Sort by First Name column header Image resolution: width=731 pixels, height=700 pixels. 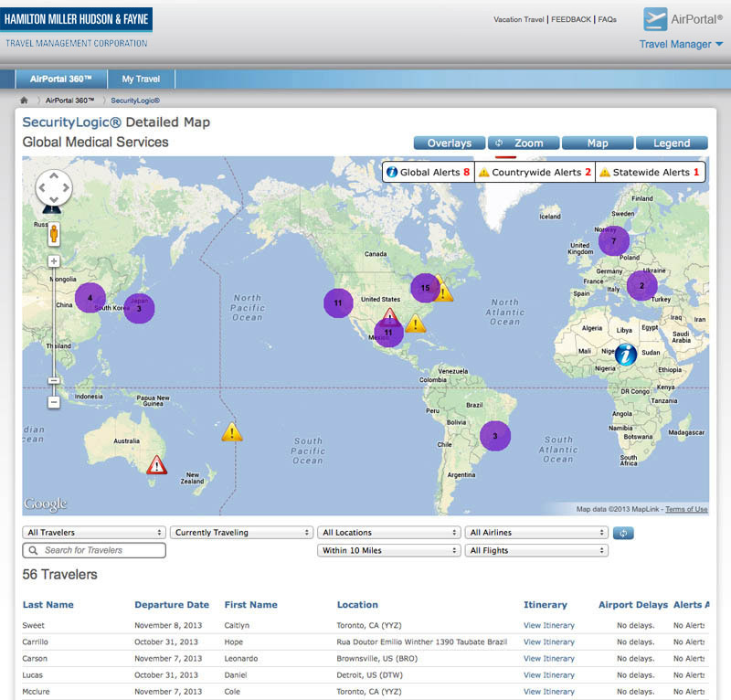250,605
